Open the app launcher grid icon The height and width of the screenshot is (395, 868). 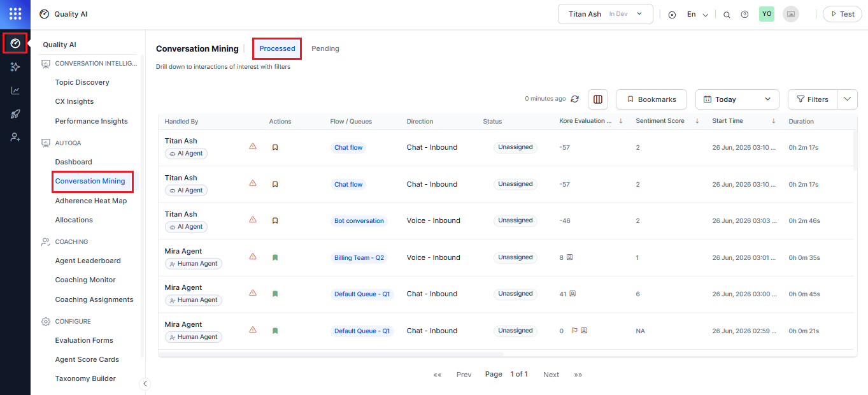coord(15,13)
